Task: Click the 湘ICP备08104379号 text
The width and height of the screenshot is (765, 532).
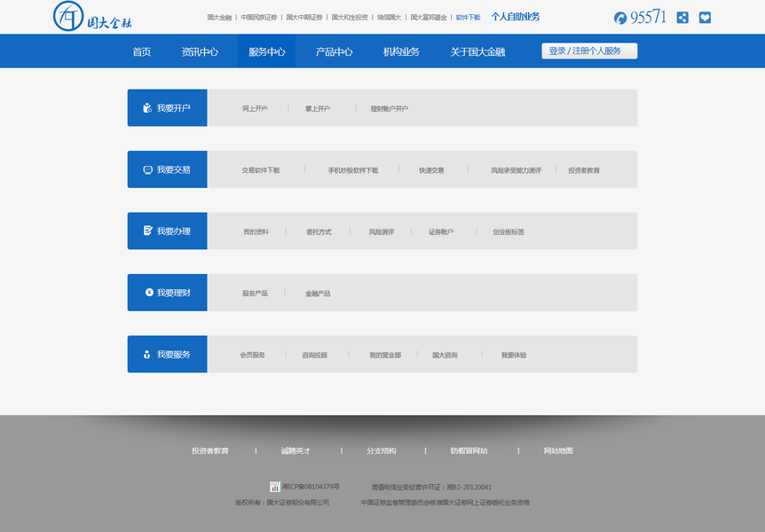Action: [311, 487]
